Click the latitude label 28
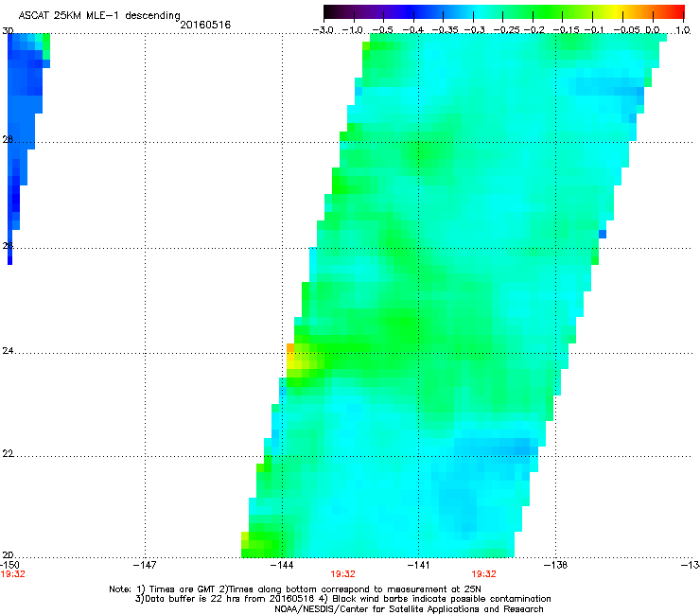Image resolution: width=700 pixels, height=615 pixels. 8,140
